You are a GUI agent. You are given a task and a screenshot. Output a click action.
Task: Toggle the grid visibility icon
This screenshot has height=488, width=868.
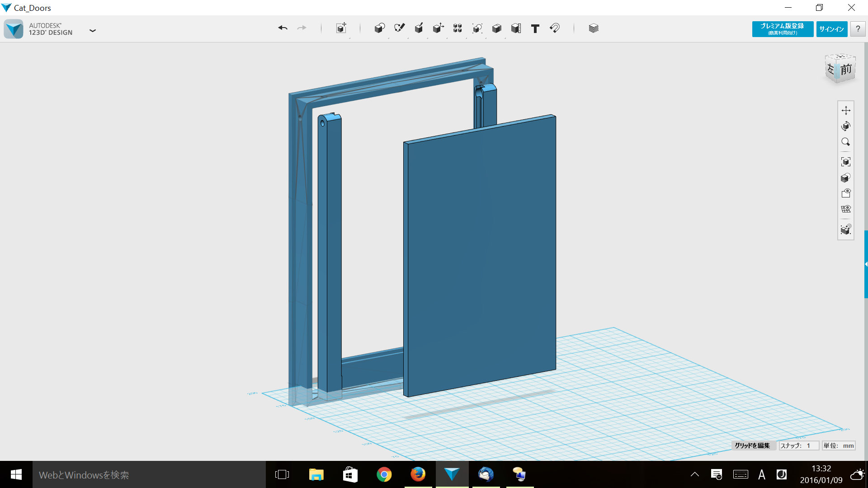coord(846,209)
